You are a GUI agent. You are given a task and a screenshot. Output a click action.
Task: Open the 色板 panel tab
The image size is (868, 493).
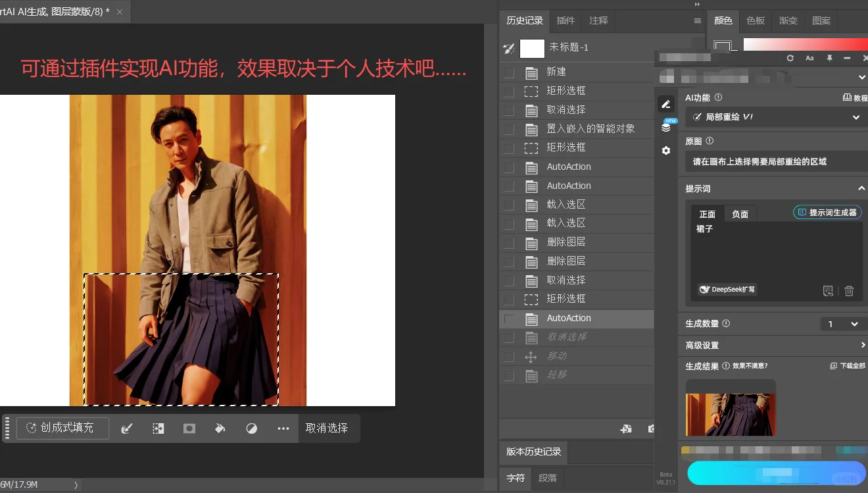point(755,20)
